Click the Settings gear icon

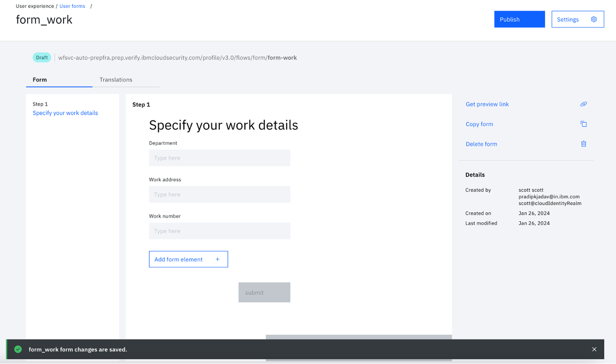(594, 19)
